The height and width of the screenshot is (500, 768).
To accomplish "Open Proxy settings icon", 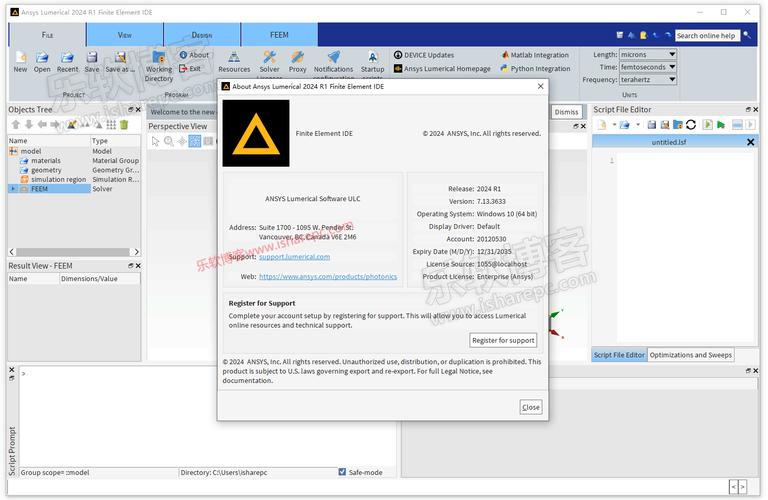I will (297, 57).
